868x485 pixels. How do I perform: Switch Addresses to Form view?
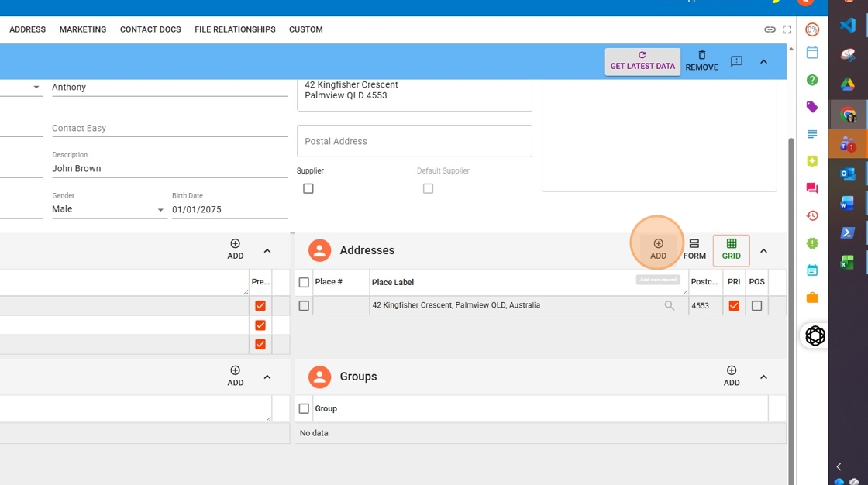coord(694,249)
